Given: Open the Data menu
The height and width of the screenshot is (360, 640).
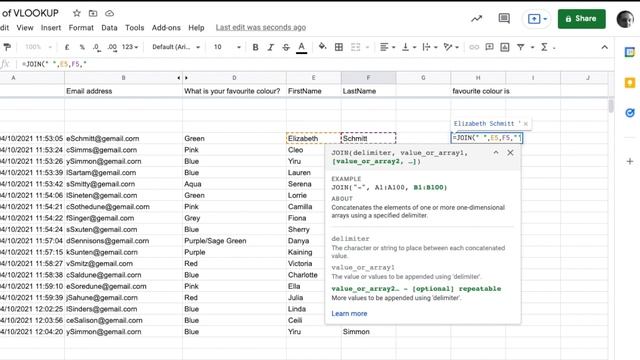Looking at the screenshot, I should [x=109, y=28].
